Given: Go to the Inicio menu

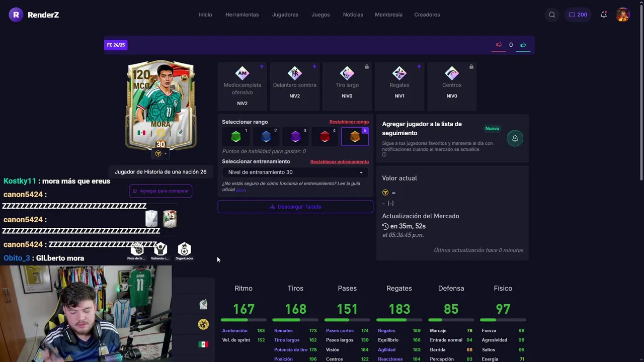Looking at the screenshot, I should [205, 15].
